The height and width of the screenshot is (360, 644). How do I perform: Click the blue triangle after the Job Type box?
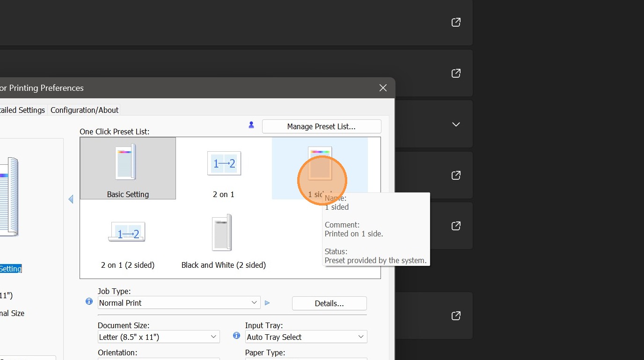[x=267, y=303]
